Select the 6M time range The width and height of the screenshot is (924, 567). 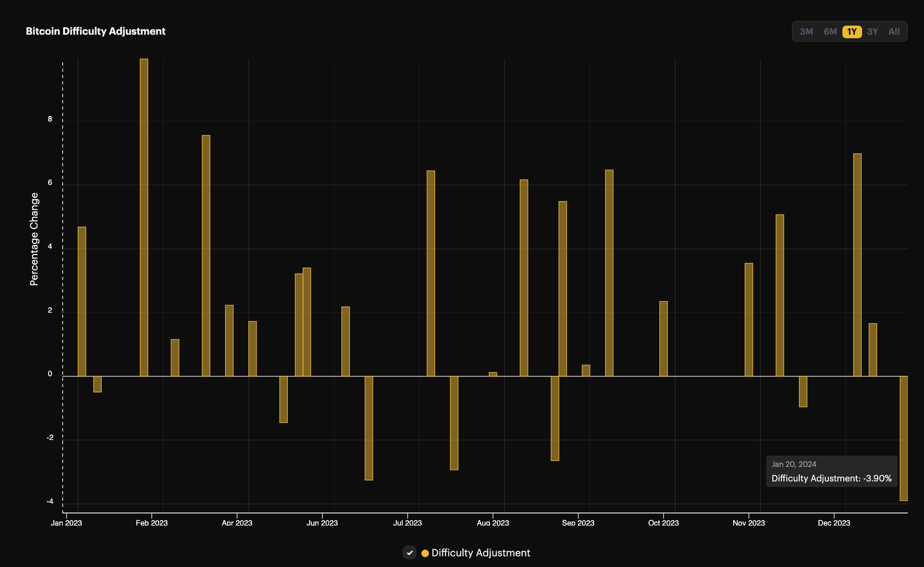829,31
